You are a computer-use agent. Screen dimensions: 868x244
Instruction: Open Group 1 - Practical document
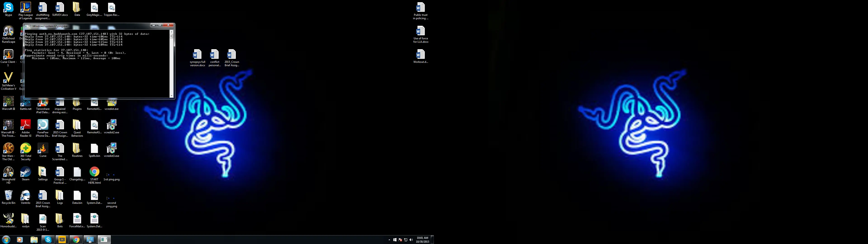click(x=60, y=175)
